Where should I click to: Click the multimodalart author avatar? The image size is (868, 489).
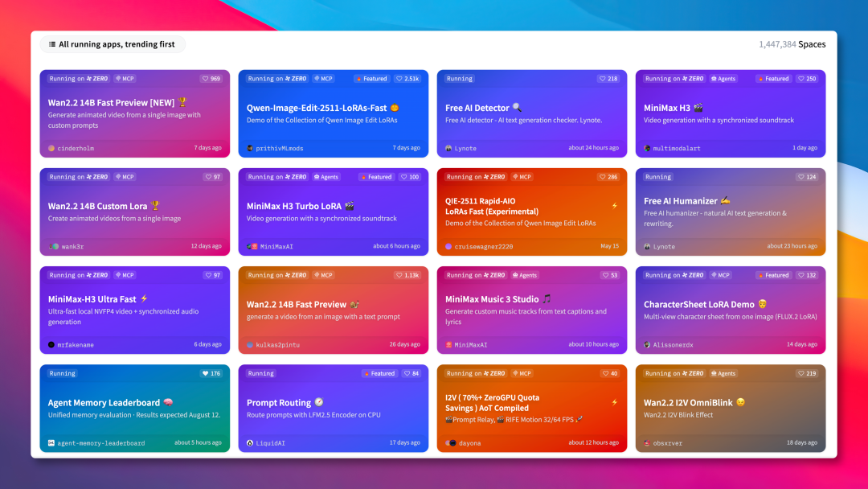[x=647, y=149]
